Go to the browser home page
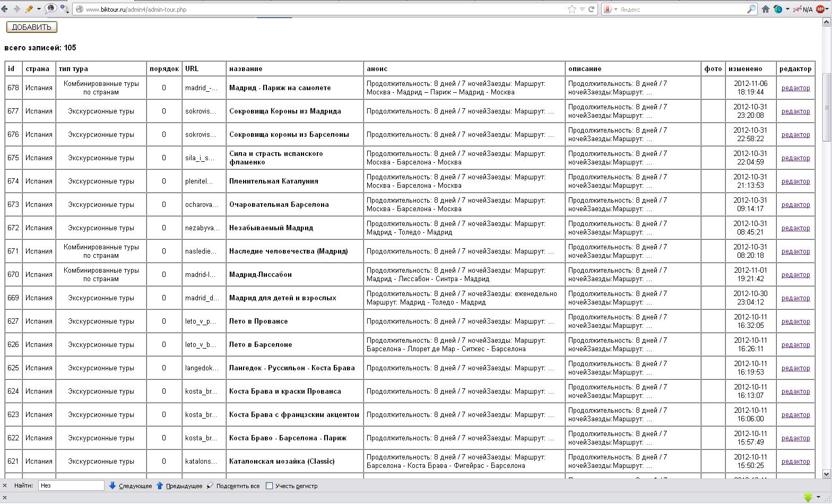The height and width of the screenshot is (504, 832). tap(766, 9)
